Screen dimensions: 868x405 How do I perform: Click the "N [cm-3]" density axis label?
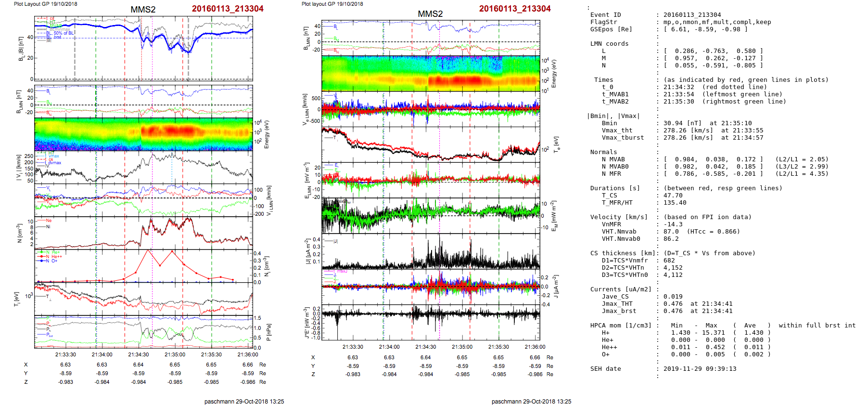[x=19, y=233]
